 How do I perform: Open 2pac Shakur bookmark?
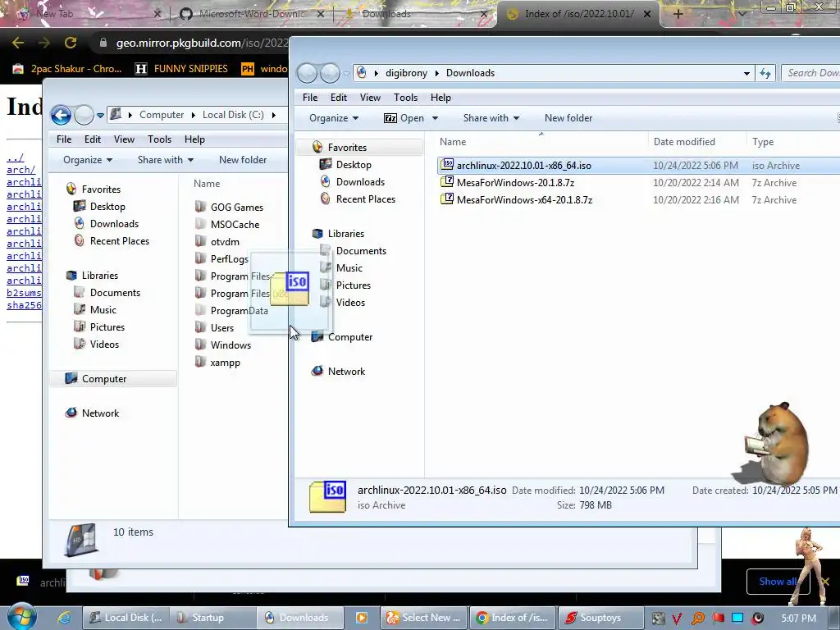coord(67,69)
